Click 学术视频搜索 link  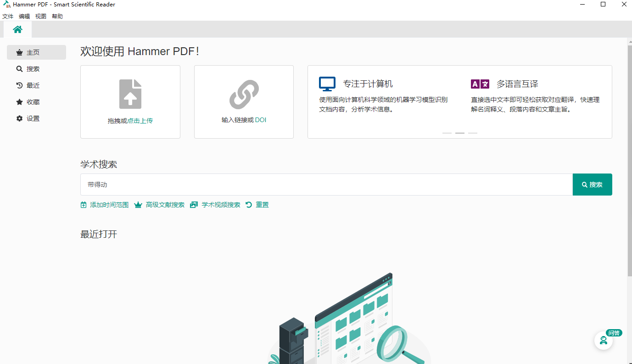[221, 205]
